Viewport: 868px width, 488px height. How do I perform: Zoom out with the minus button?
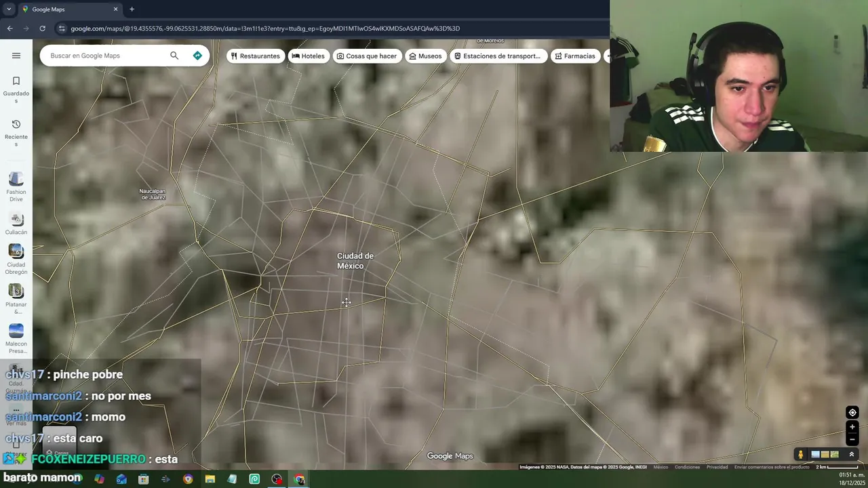coord(852,439)
